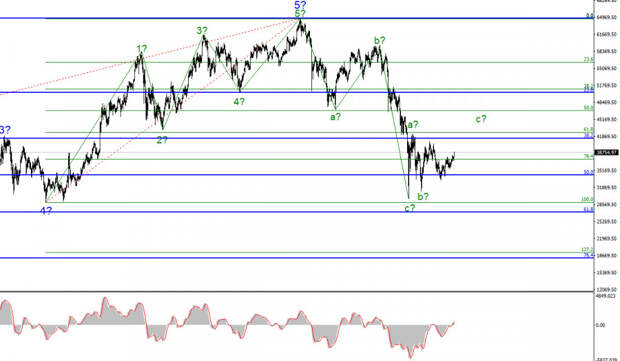This screenshot has height=361, width=620.
Task: Select the "a?" label near the 41869 level
Action: click(x=413, y=125)
